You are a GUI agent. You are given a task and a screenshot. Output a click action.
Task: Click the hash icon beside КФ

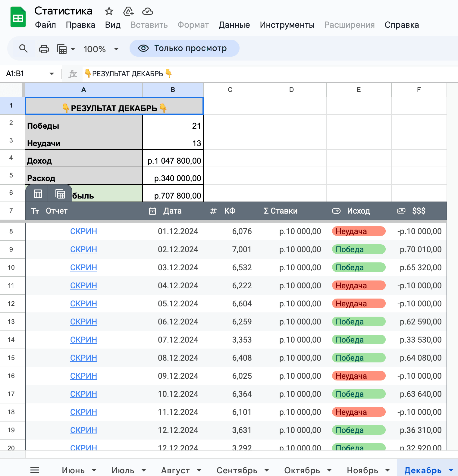[213, 211]
